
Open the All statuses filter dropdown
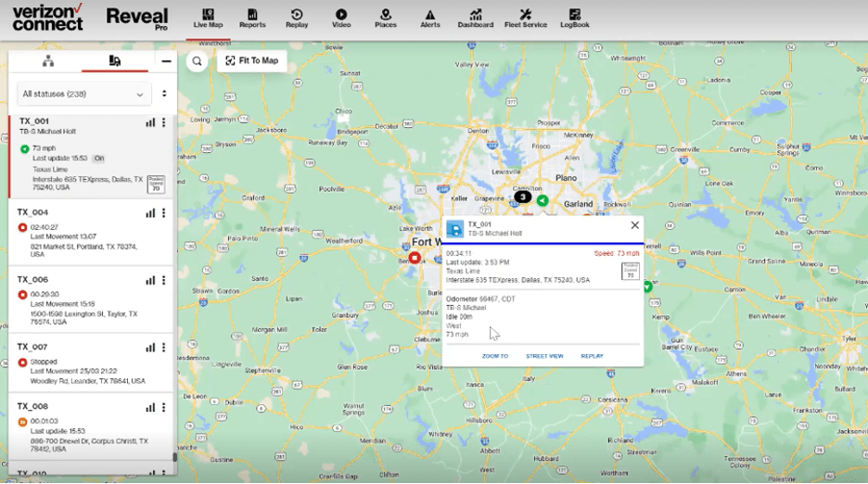[x=83, y=95]
